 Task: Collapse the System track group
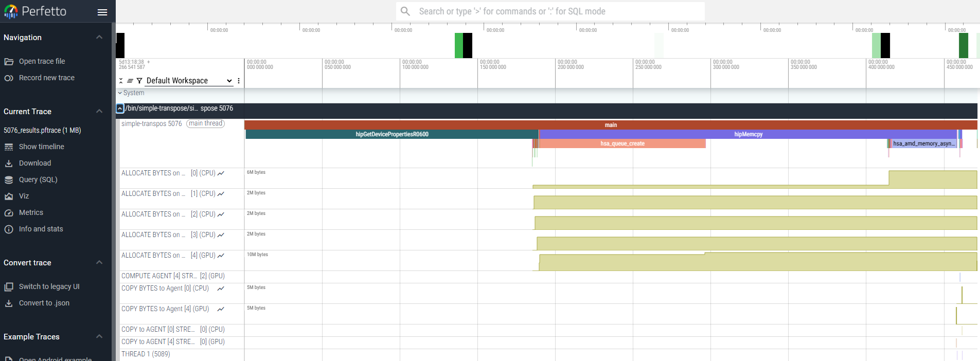120,93
